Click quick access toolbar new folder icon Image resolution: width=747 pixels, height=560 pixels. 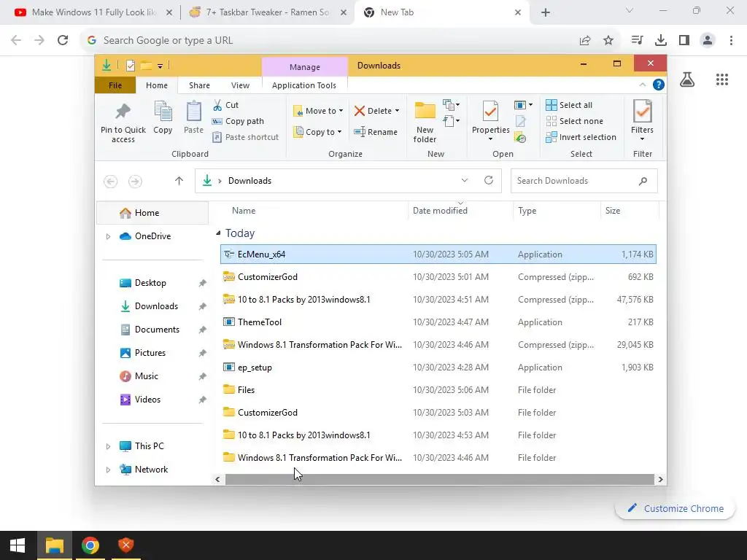coord(146,66)
